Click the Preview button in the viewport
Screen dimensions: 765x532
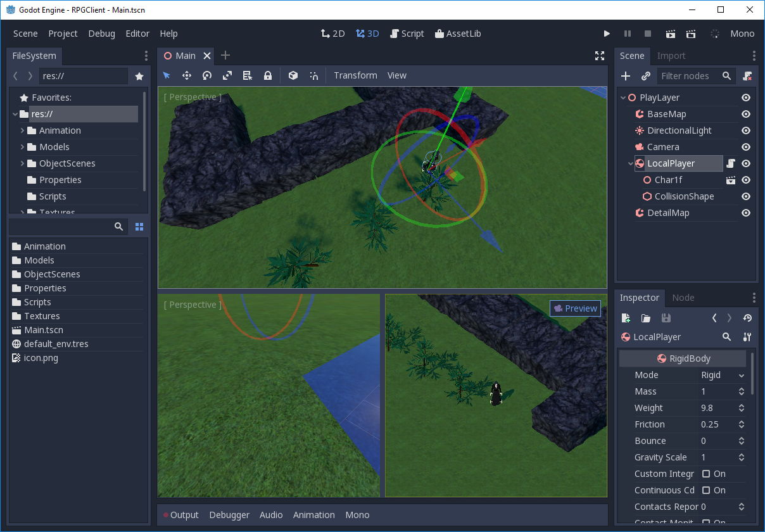575,308
